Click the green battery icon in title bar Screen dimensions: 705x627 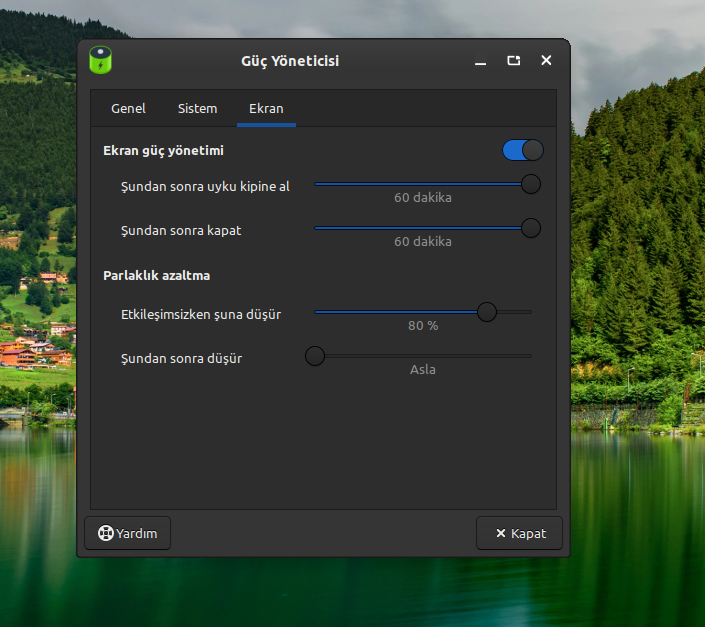point(100,60)
